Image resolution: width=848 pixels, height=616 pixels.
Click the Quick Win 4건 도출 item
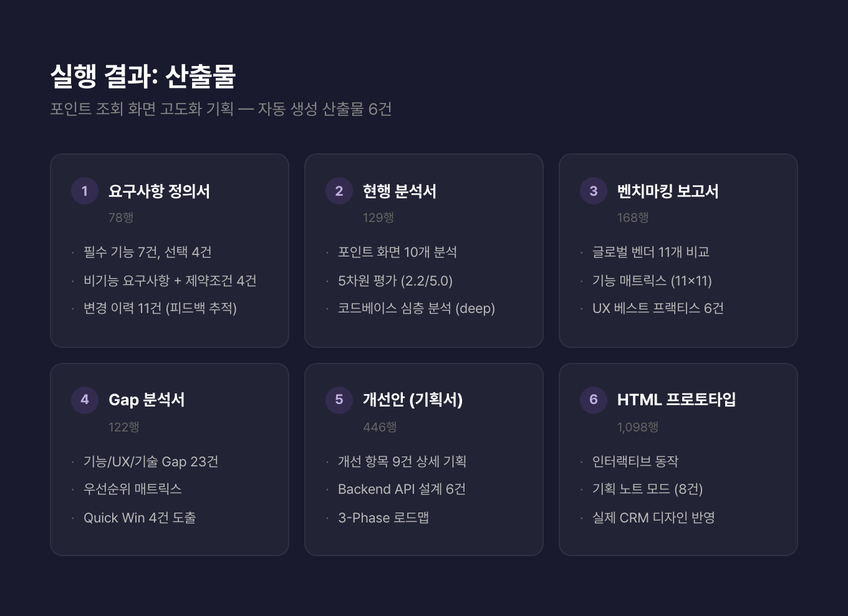pos(140,517)
